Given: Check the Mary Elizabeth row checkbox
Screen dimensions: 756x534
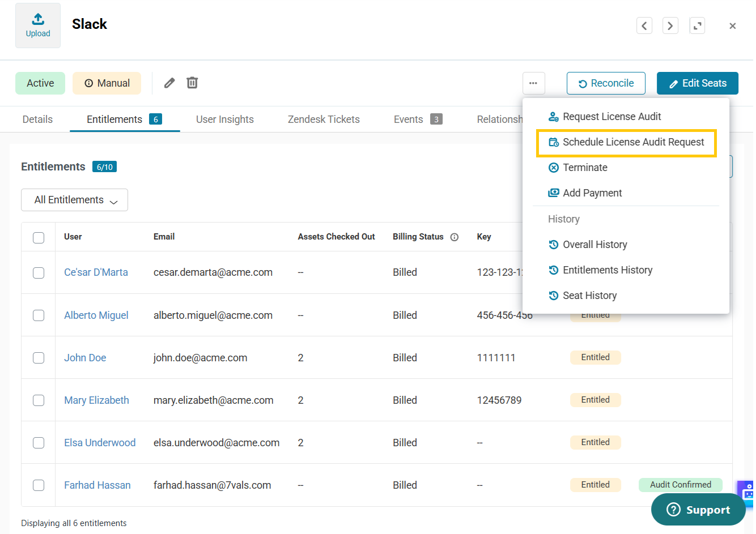Looking at the screenshot, I should pos(39,400).
